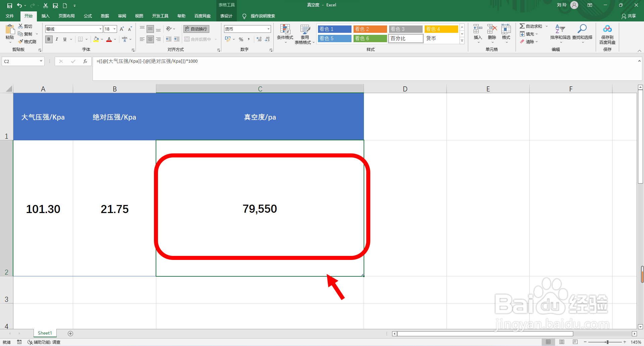Open the Font dialog launcher
The width and height of the screenshot is (644, 346).
pyautogui.click(x=133, y=50)
